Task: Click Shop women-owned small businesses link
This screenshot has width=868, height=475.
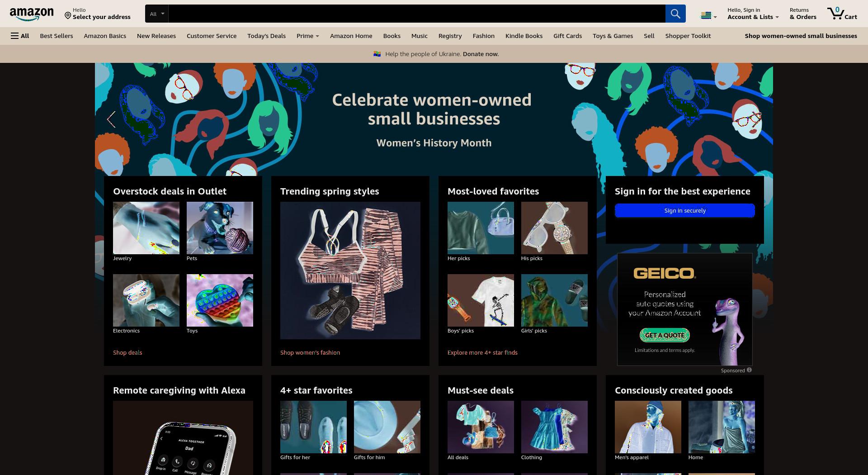Action: pos(801,36)
